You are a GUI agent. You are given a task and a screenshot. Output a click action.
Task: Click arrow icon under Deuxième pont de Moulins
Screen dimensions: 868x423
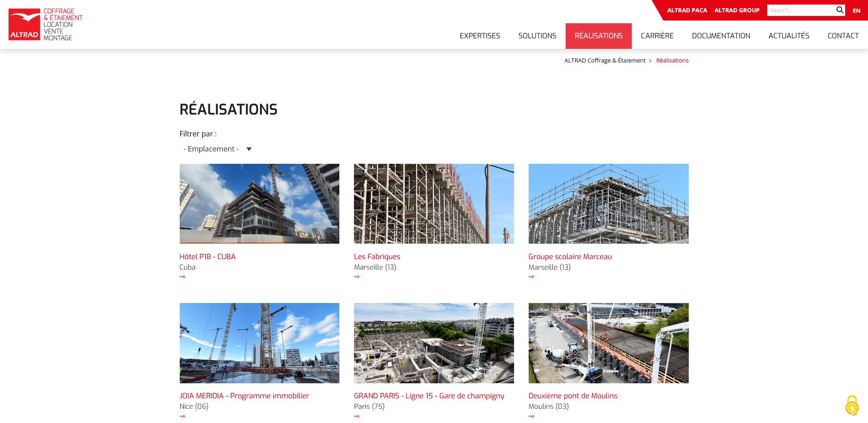(x=531, y=416)
